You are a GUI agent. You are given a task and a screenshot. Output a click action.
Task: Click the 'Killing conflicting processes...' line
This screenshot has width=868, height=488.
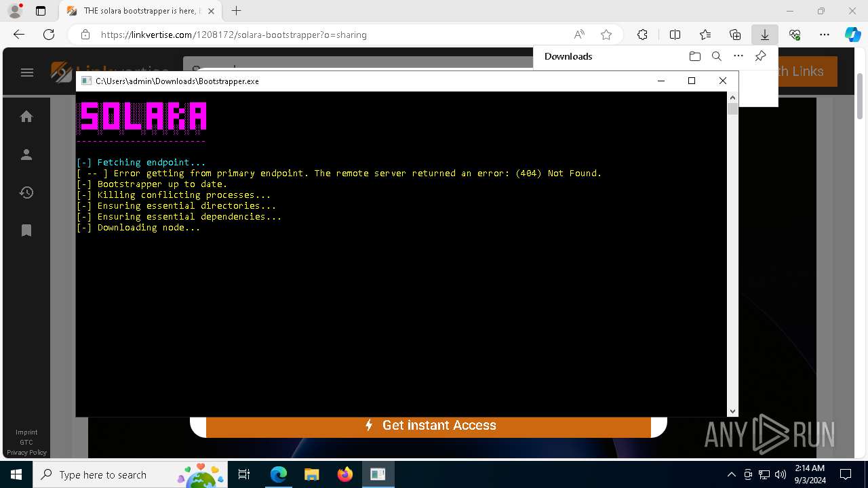tap(174, 195)
